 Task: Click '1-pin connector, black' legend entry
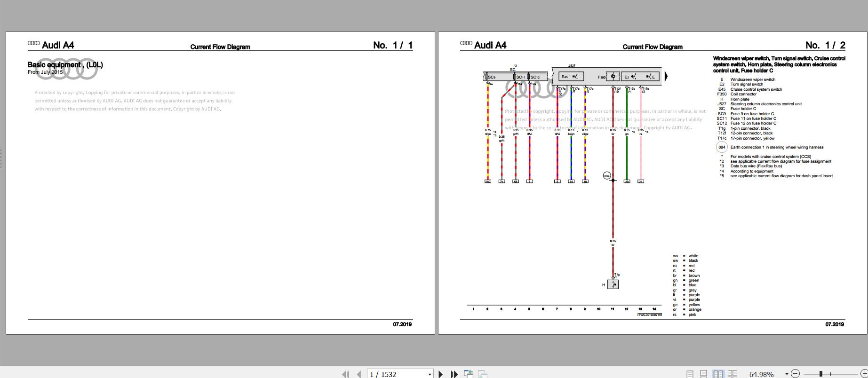tap(750, 128)
